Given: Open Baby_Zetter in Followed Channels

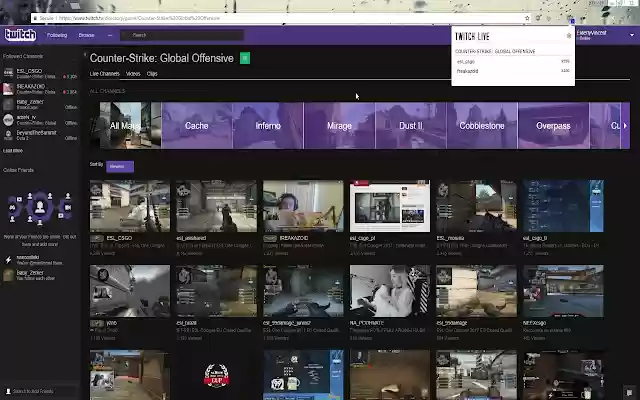Looking at the screenshot, I should pyautogui.click(x=40, y=104).
